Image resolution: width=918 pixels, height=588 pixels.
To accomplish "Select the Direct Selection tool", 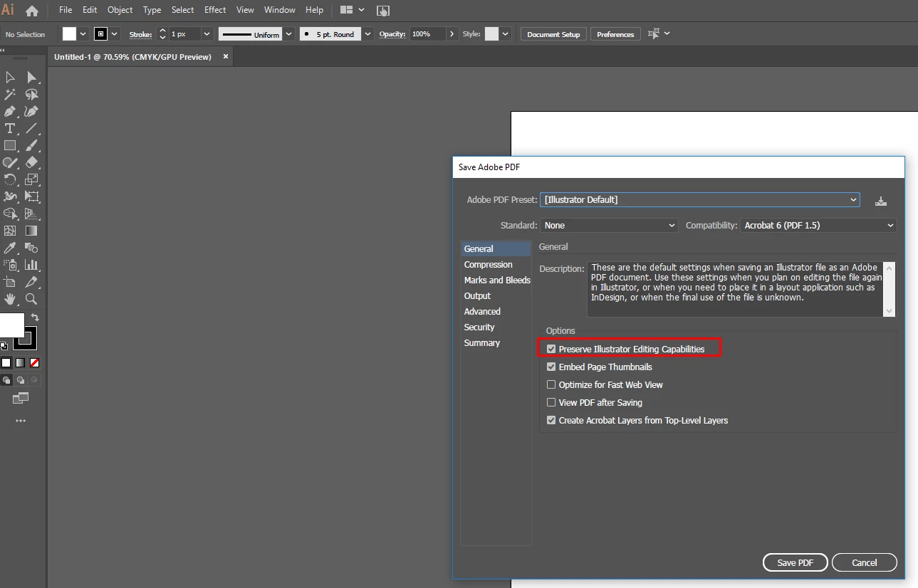I will pos(31,77).
